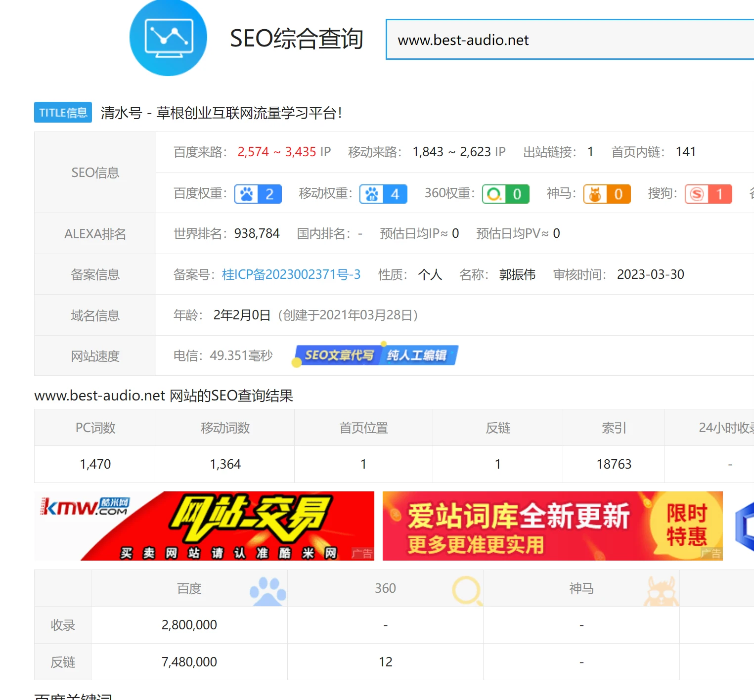Open the 爱站词库全新更新 banner ad

click(552, 525)
